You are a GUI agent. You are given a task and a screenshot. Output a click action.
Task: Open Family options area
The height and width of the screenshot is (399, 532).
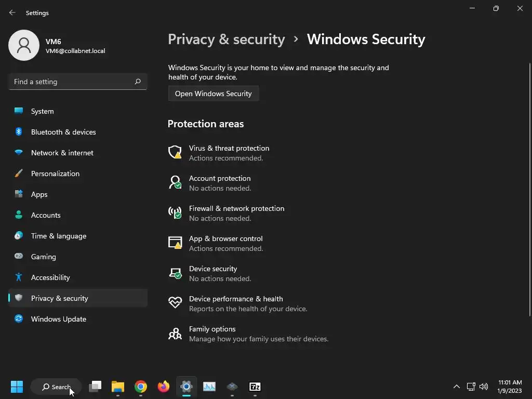tap(212, 329)
